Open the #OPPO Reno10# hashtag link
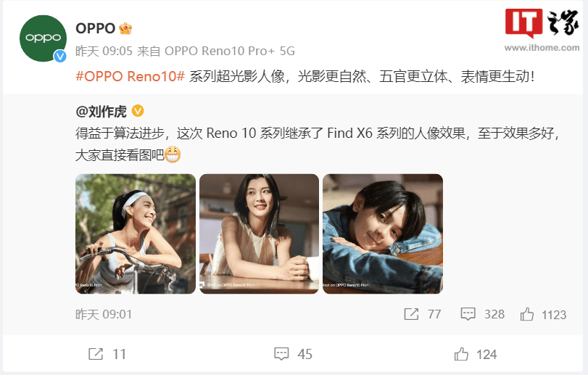The height and width of the screenshot is (375, 588). (130, 76)
